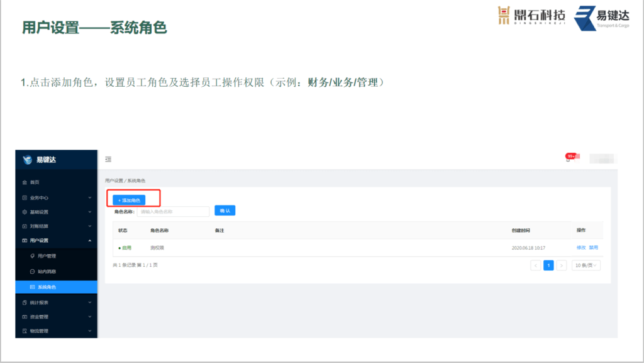Click the 用户设置 icon in sidebar
644x363 pixels.
(x=25, y=240)
